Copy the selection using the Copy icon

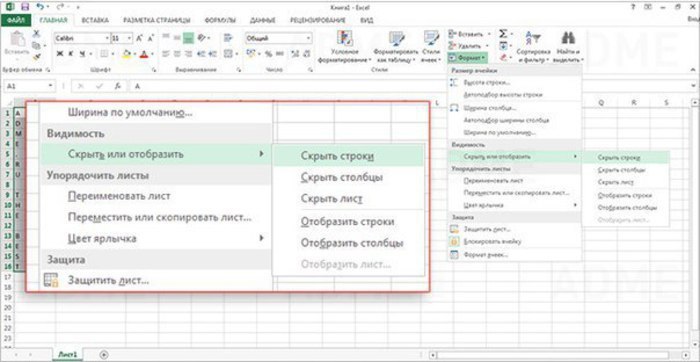pos(37,45)
